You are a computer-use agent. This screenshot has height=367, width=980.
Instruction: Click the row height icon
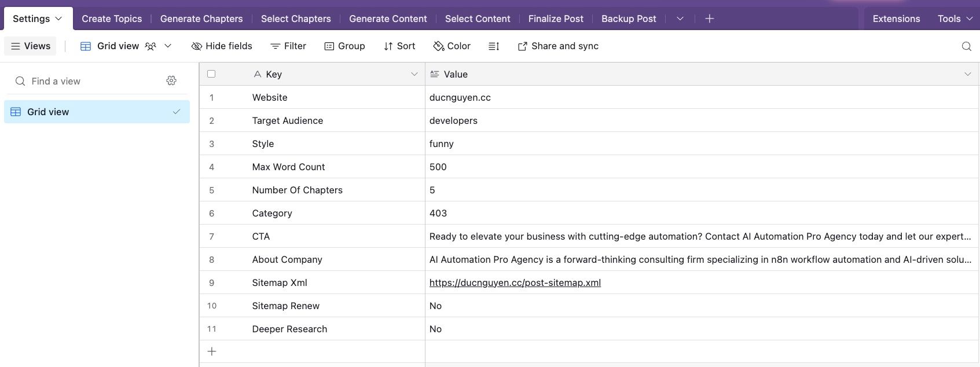pyautogui.click(x=494, y=46)
